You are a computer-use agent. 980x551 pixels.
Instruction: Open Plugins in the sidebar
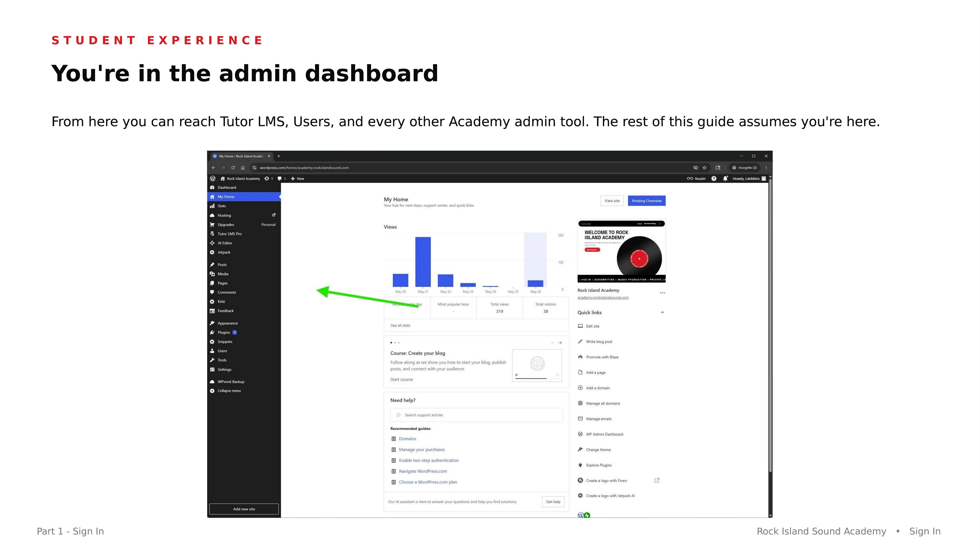244,332
